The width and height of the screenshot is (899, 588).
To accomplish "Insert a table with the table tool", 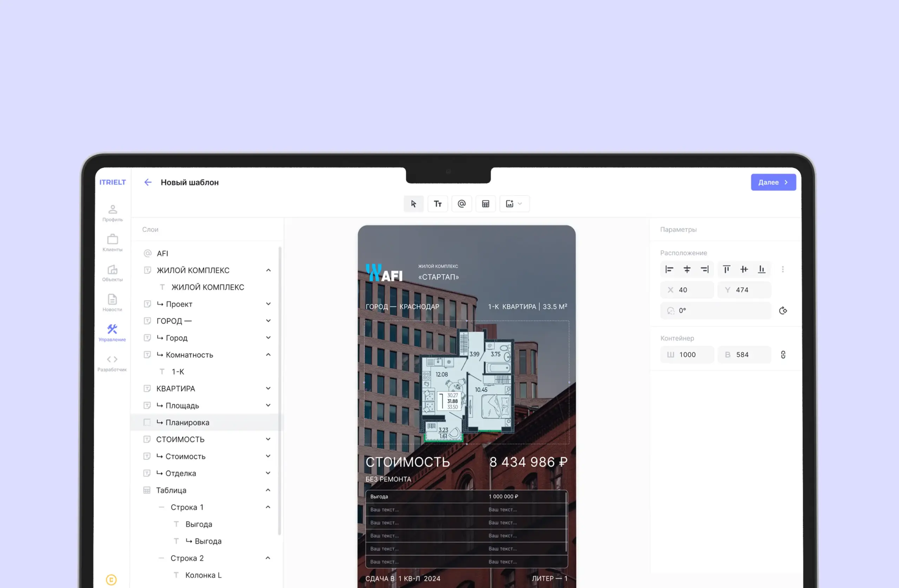I will (x=486, y=204).
